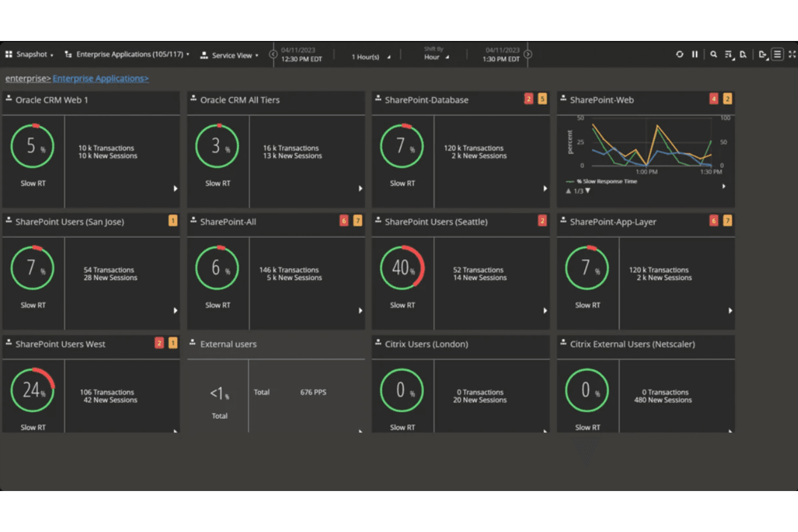This screenshot has height=532, width=798.
Task: Step back in time with left arrow
Action: [x=273, y=54]
